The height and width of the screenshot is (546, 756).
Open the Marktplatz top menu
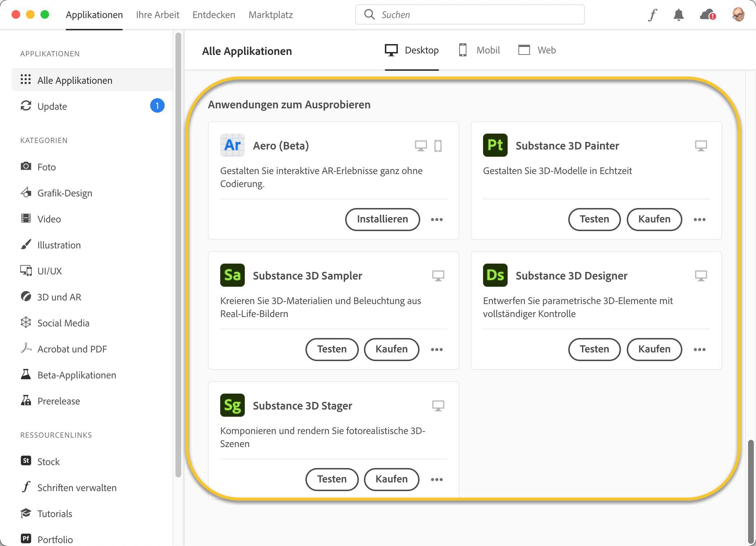(x=270, y=15)
